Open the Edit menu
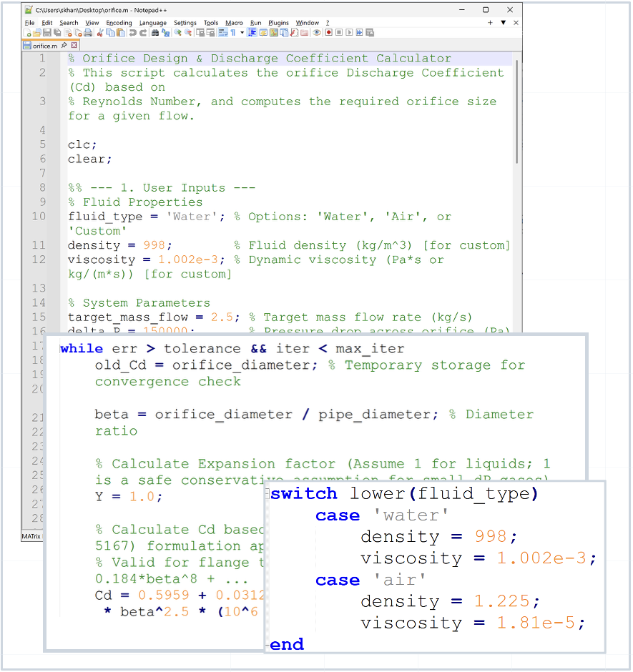 [x=46, y=23]
